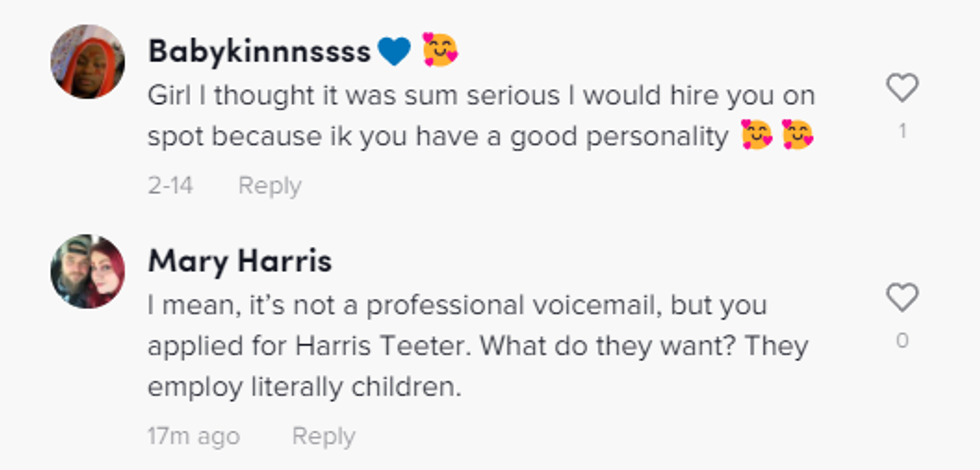The height and width of the screenshot is (470, 980).
Task: Click the 'Harris Teeter' mention in the comment
Action: click(355, 346)
